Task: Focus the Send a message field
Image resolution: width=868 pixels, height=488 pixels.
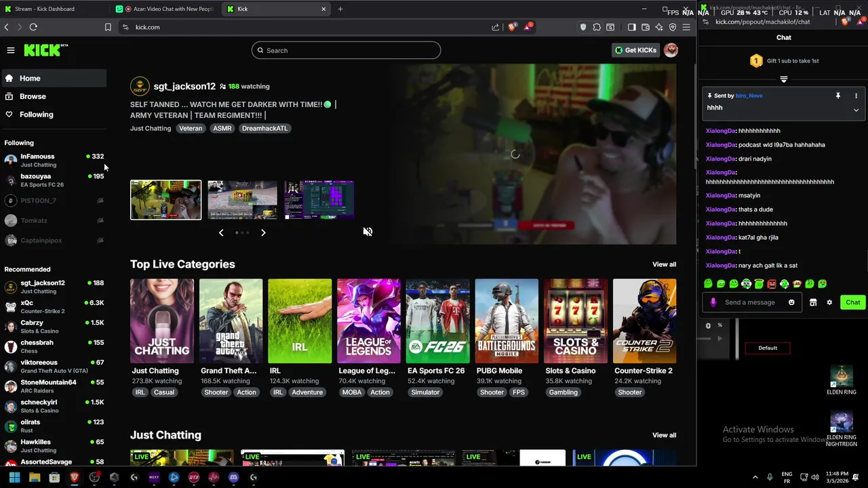Action: (752, 302)
